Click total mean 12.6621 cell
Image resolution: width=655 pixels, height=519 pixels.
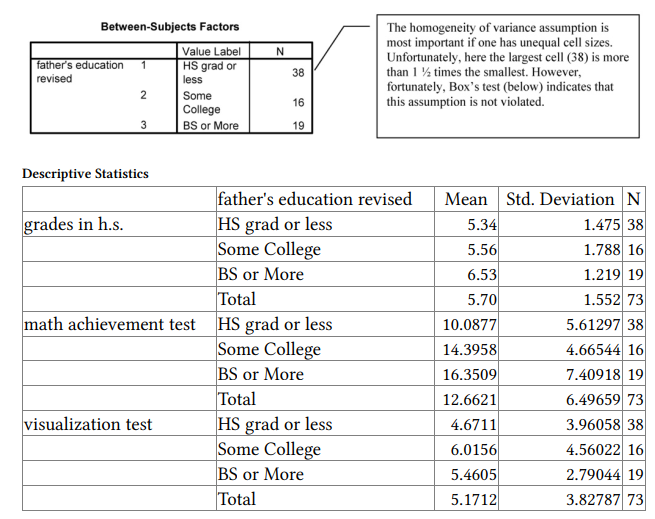[470, 399]
